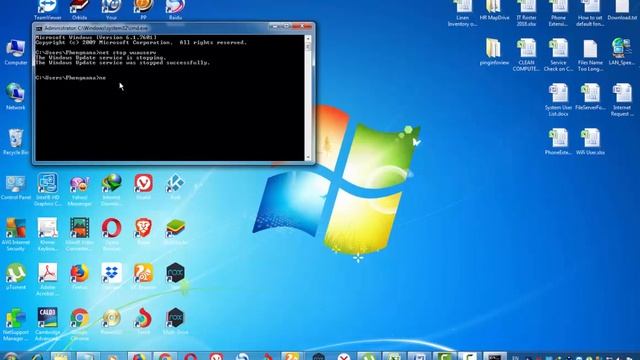Click the Command Prompt vertical scrollbar thumb
640x360 pixels.
click(308, 47)
